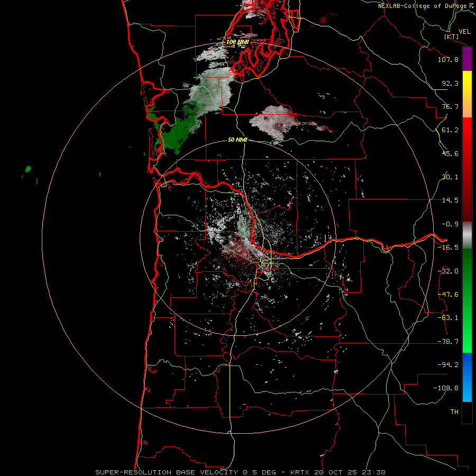Screen dimensions: 476x476
Task: Click the [KT] units label
Action: coord(452,36)
